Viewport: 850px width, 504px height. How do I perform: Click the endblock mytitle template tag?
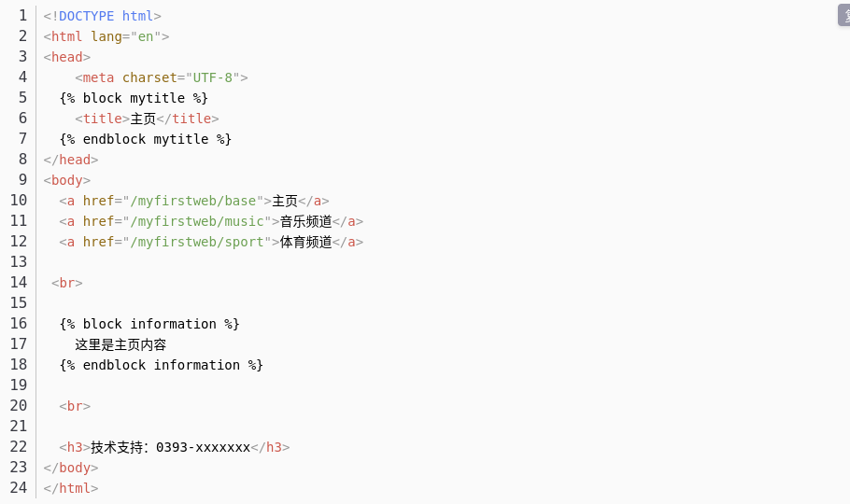[x=146, y=139]
